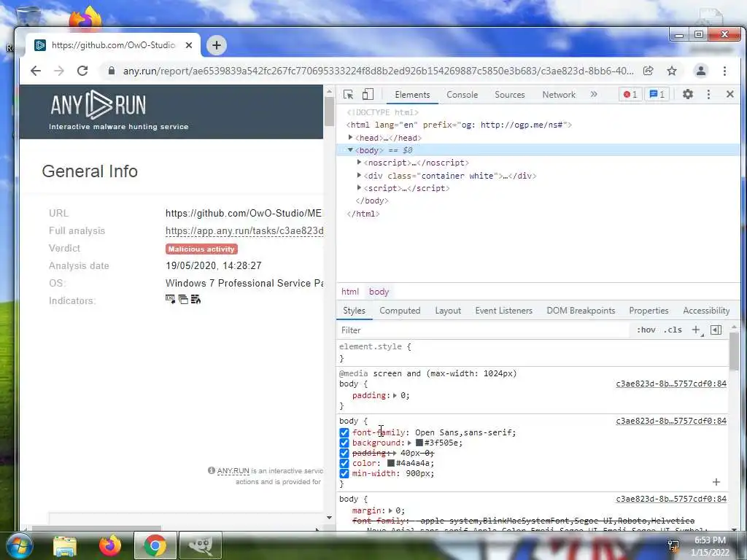
Task: Toggle the device toolbar icon
Action: pos(368,94)
